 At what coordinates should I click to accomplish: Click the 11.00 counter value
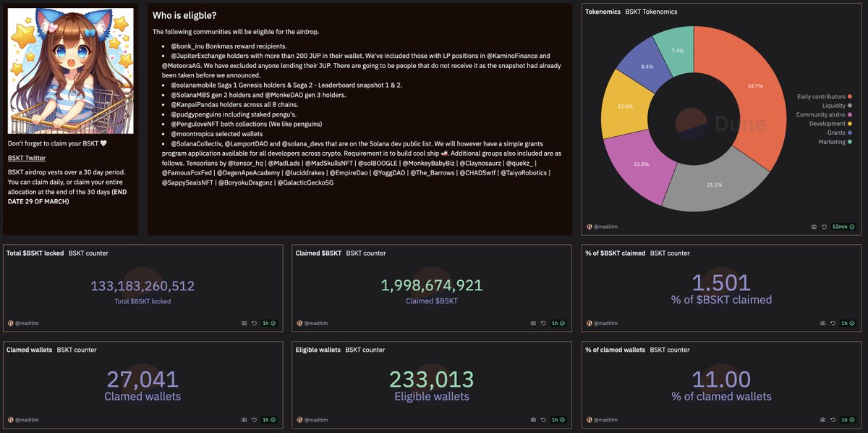721,379
